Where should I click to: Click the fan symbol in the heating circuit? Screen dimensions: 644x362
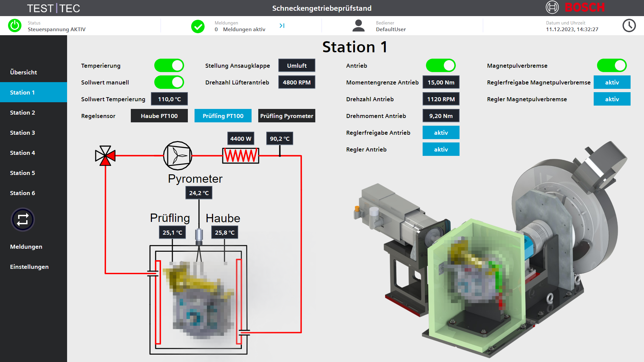pyautogui.click(x=177, y=156)
